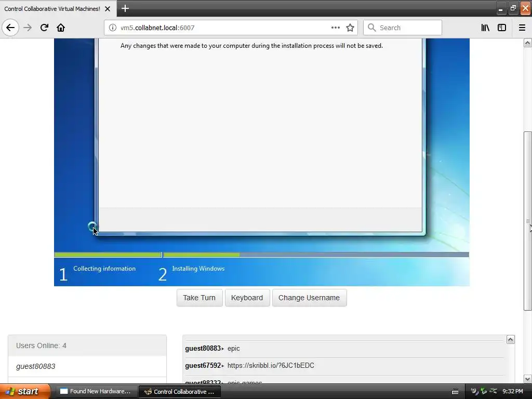
Task: Click Installing Windows step label
Action: (x=198, y=269)
